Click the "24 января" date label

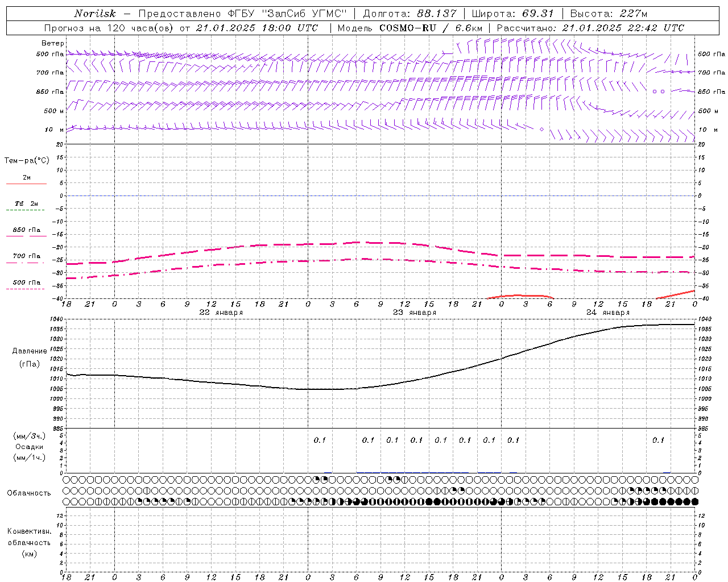coord(608,313)
